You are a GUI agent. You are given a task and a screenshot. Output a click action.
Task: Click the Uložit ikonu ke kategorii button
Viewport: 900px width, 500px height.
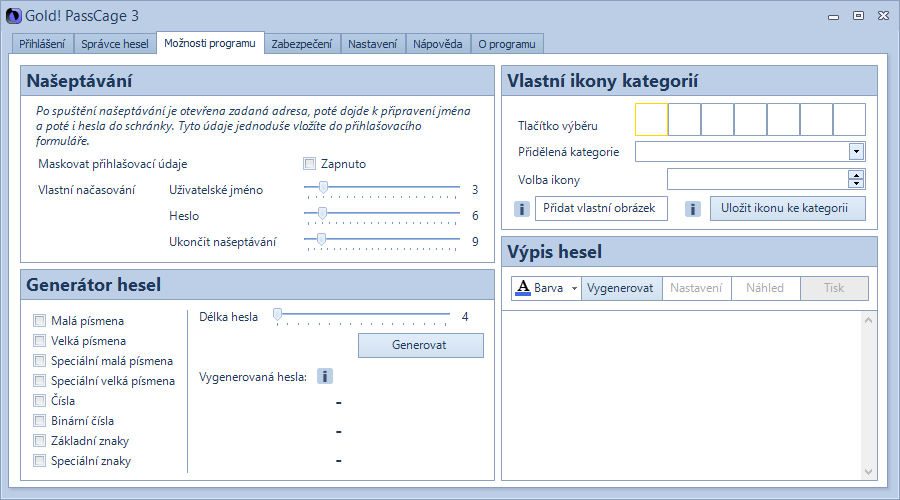787,208
